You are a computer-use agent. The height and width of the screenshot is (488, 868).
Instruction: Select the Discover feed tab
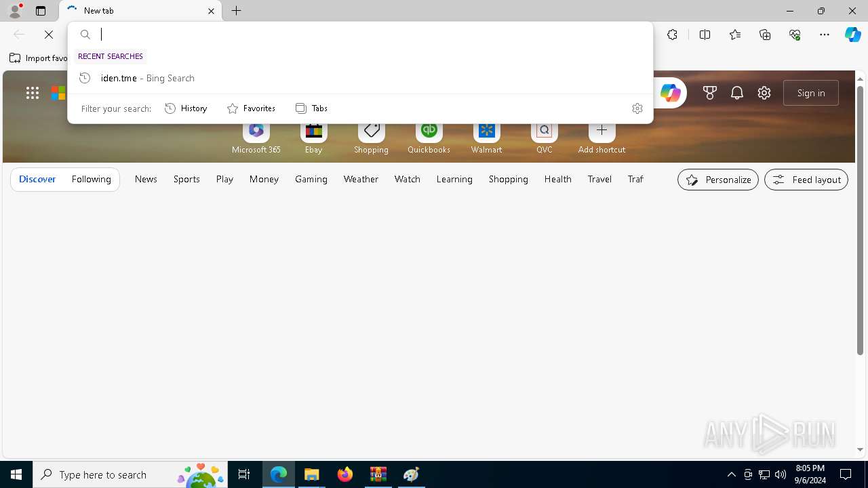37,179
